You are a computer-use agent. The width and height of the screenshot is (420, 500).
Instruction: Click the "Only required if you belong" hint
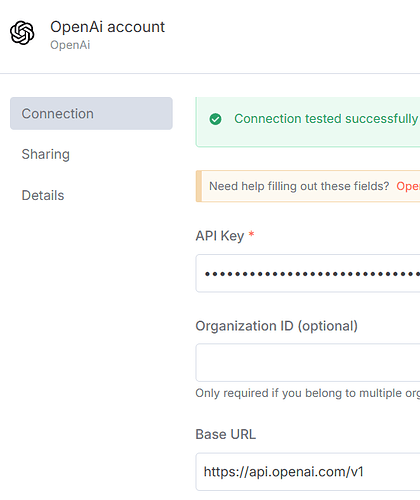[308, 393]
